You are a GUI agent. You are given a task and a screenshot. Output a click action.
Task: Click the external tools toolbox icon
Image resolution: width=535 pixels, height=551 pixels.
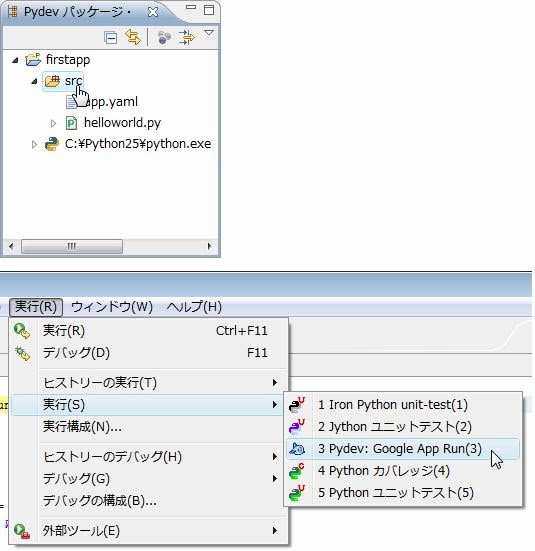[22, 531]
